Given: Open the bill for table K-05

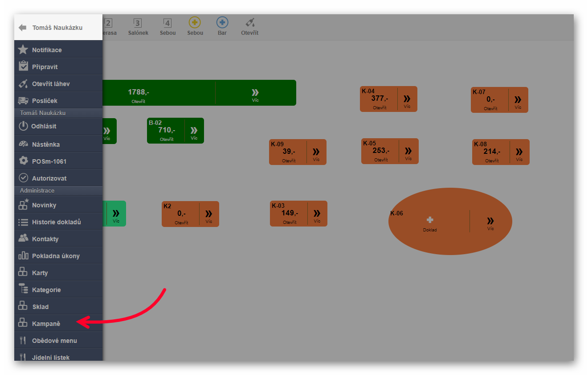Looking at the screenshot, I should click(x=380, y=152).
